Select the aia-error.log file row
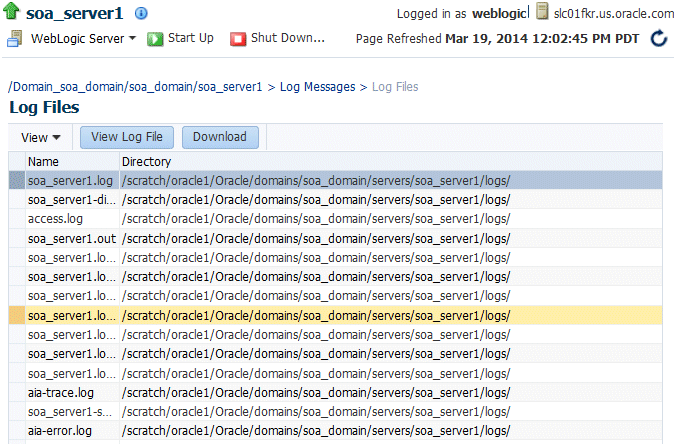This screenshot has width=680, height=444. click(x=335, y=431)
